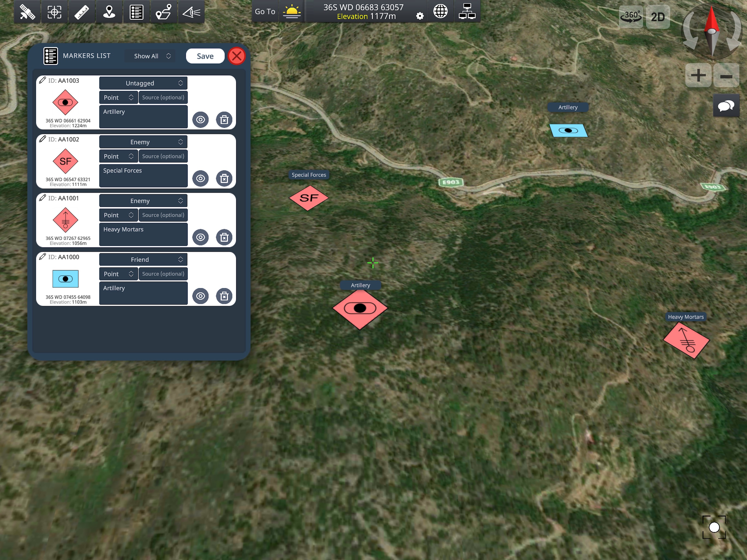Click the route/waypoint tool icon

165,13
